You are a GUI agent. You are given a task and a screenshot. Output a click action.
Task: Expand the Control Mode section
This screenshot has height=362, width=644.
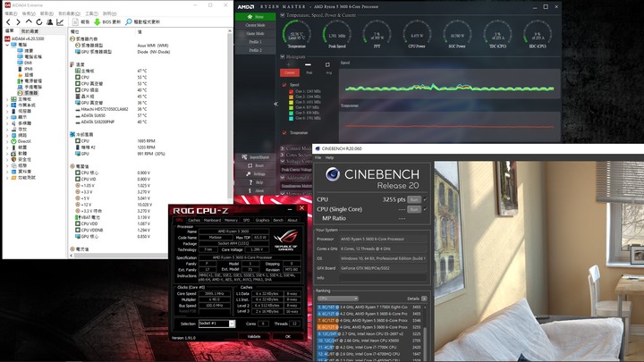pyautogui.click(x=282, y=148)
